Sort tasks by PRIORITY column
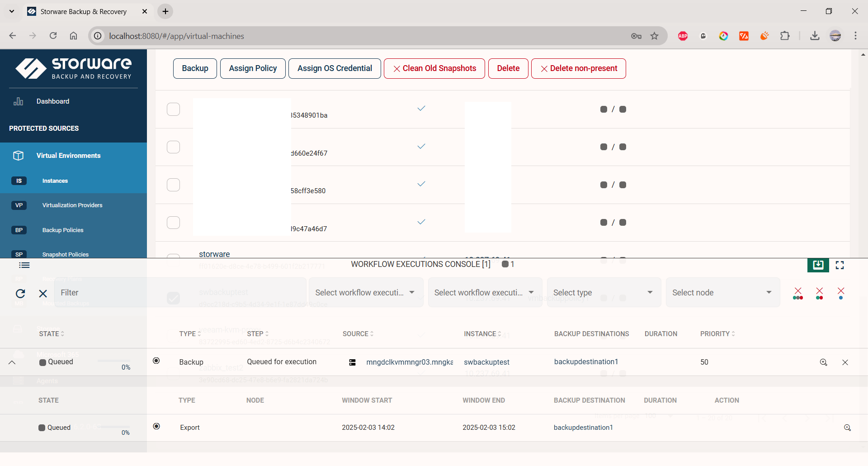The height and width of the screenshot is (466, 868). tap(717, 334)
